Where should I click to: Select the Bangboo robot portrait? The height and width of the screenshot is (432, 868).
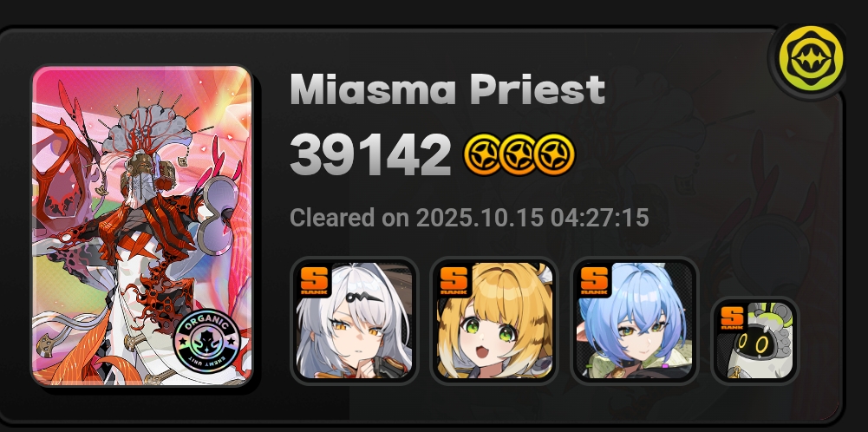tap(754, 340)
